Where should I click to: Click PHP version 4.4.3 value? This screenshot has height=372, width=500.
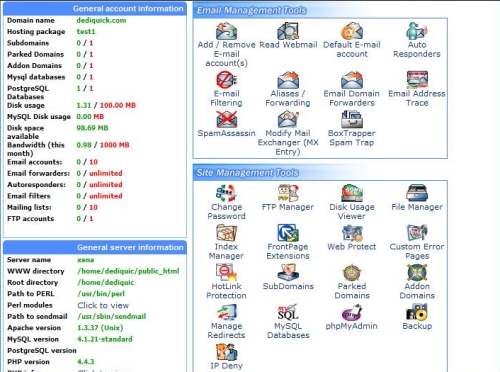(x=86, y=362)
